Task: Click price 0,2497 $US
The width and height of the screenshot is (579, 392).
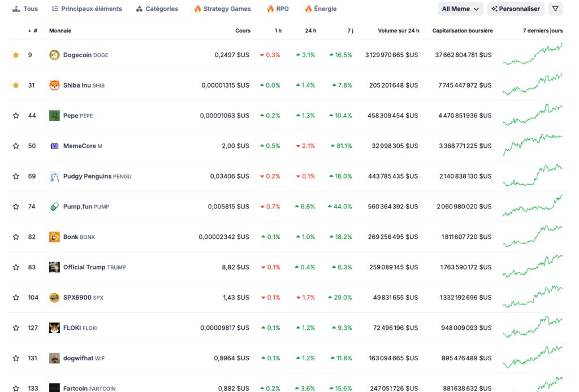Action: point(232,55)
